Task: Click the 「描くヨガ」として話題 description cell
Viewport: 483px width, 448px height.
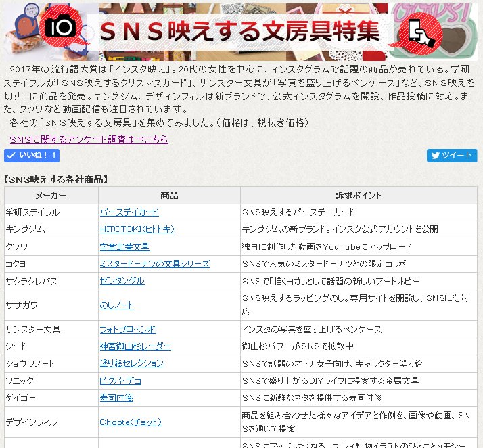Action: [359, 281]
